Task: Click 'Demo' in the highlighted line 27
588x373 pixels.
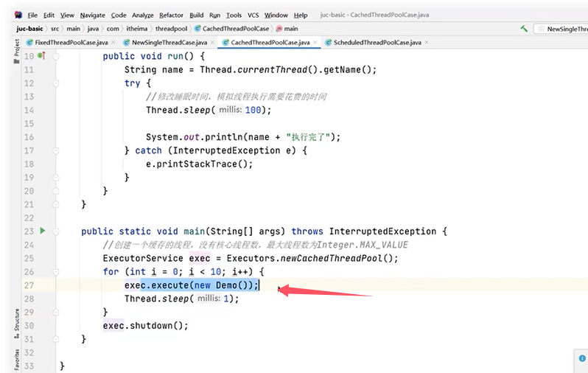Action: 226,285
